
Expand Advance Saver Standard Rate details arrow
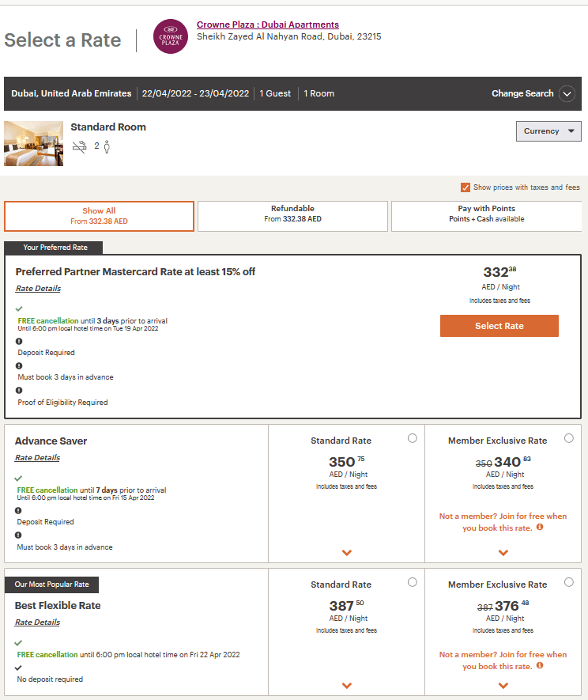[346, 553]
